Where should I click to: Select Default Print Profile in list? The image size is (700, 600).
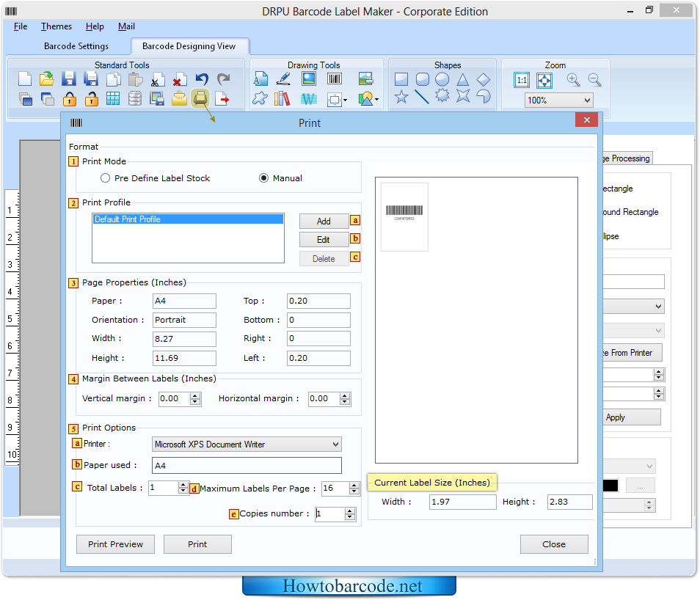click(x=187, y=219)
